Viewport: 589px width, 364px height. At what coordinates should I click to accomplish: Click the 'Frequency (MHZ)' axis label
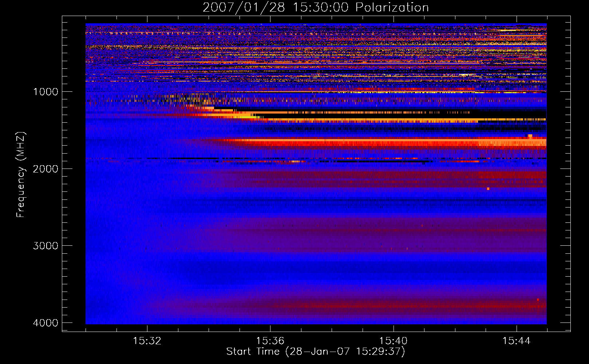[21, 175]
